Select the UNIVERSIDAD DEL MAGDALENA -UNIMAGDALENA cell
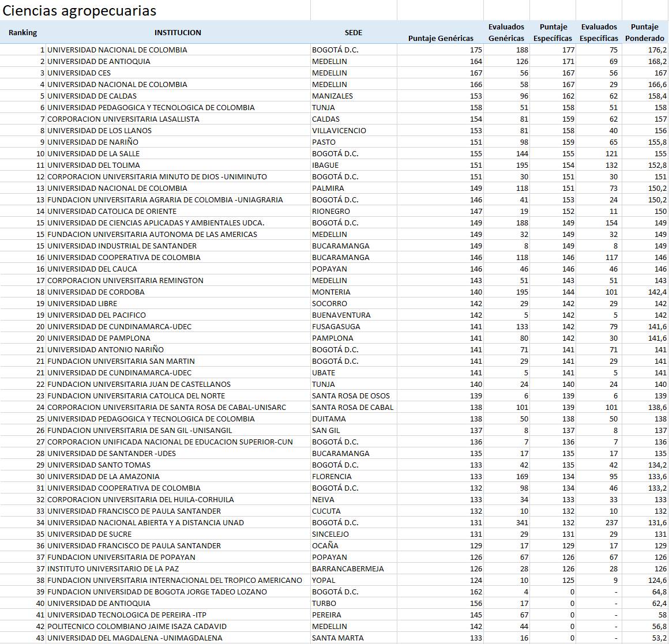 click(134, 638)
